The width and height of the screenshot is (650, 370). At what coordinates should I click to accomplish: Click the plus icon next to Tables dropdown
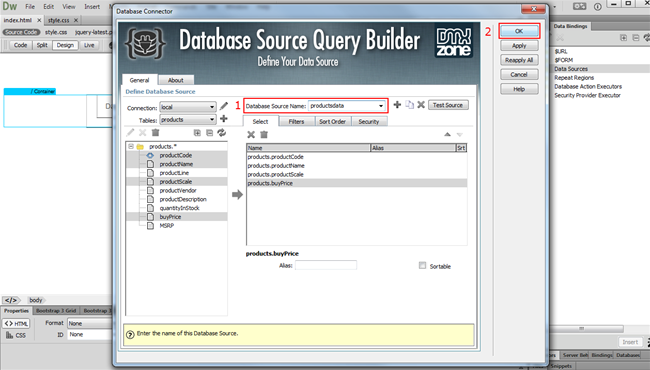pyautogui.click(x=224, y=119)
